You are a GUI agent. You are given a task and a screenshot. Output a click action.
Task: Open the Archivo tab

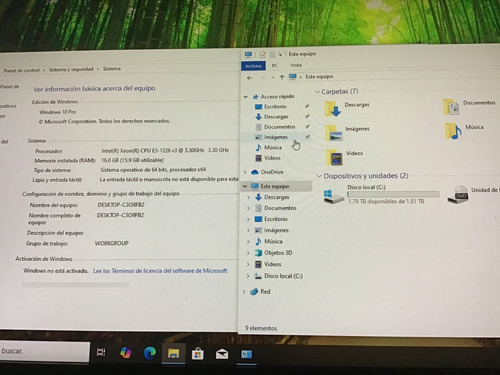tap(253, 66)
